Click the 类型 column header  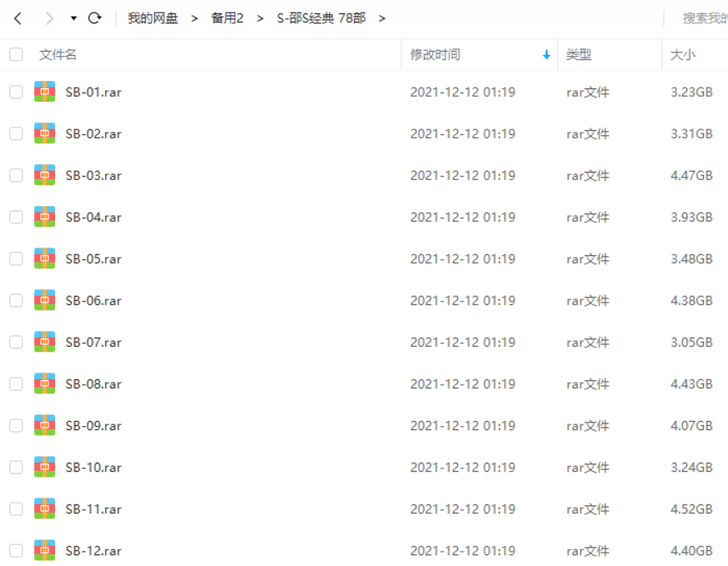coord(579,54)
